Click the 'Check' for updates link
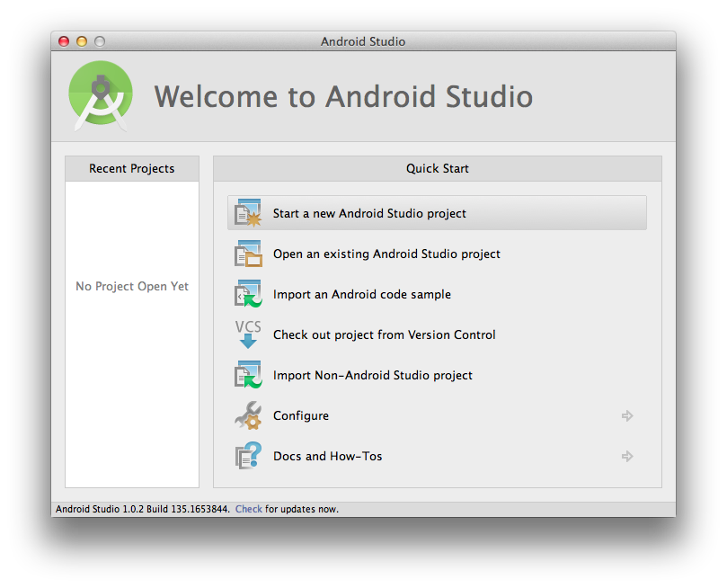Image resolution: width=727 pixels, height=588 pixels. click(x=248, y=508)
